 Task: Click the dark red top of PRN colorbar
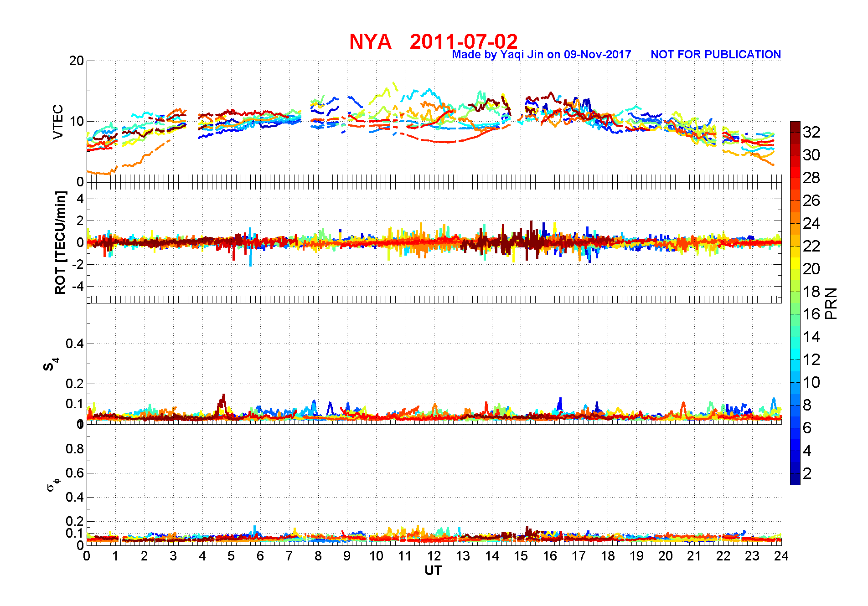(795, 127)
